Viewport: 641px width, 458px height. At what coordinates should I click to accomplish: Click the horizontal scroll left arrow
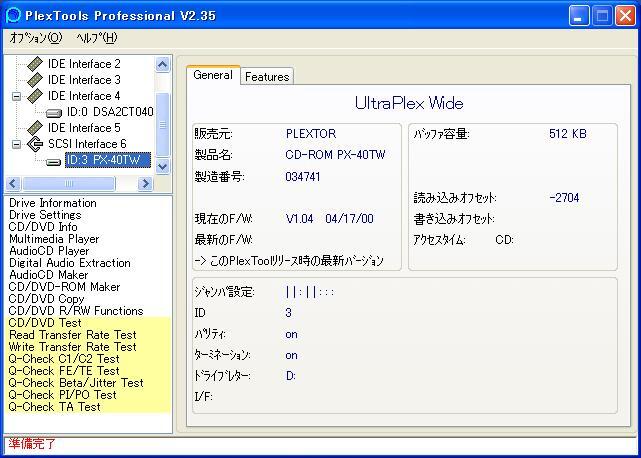(13, 184)
